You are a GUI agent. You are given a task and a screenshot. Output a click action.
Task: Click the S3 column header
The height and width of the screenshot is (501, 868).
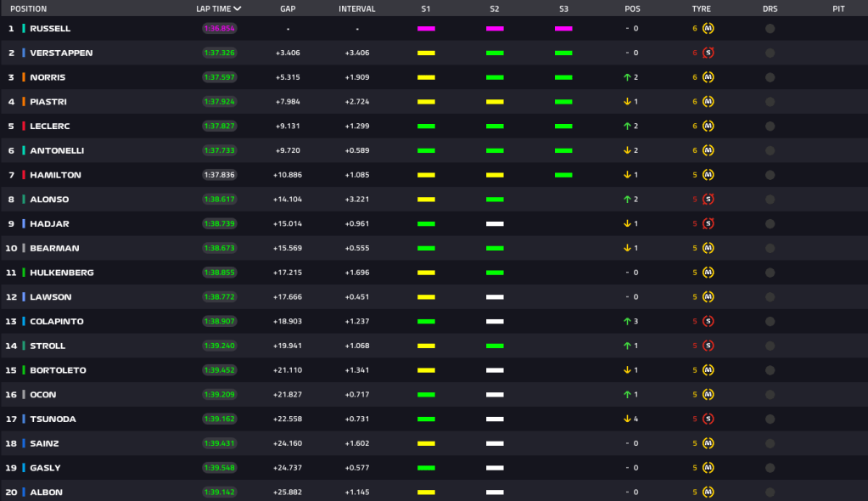[x=563, y=8]
